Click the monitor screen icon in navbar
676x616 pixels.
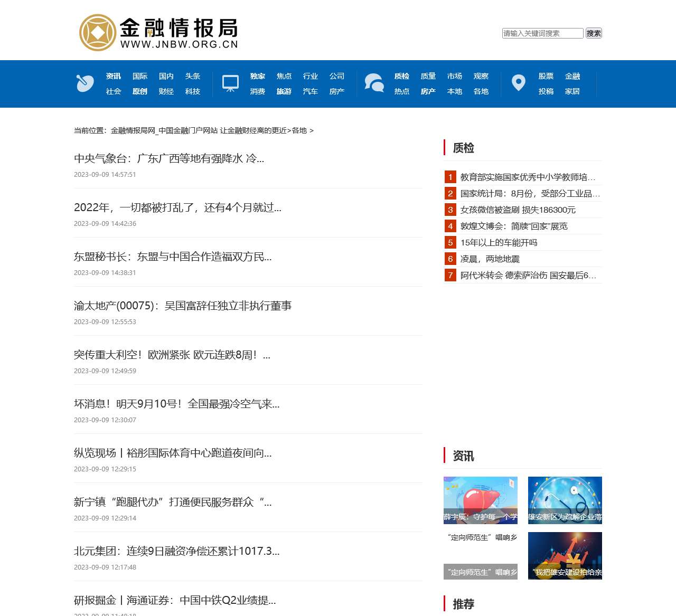[x=230, y=83]
